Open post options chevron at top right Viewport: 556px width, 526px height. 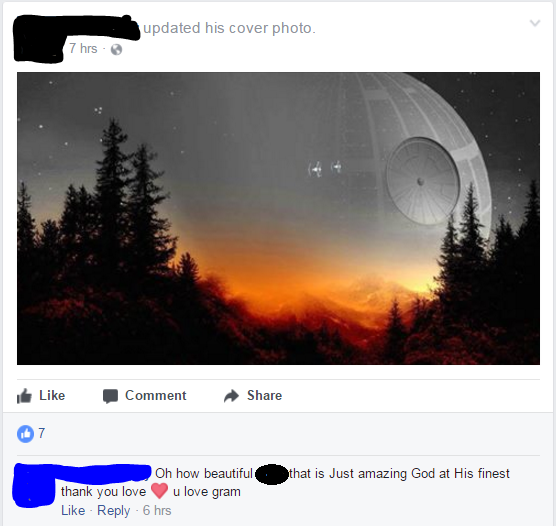[x=535, y=23]
